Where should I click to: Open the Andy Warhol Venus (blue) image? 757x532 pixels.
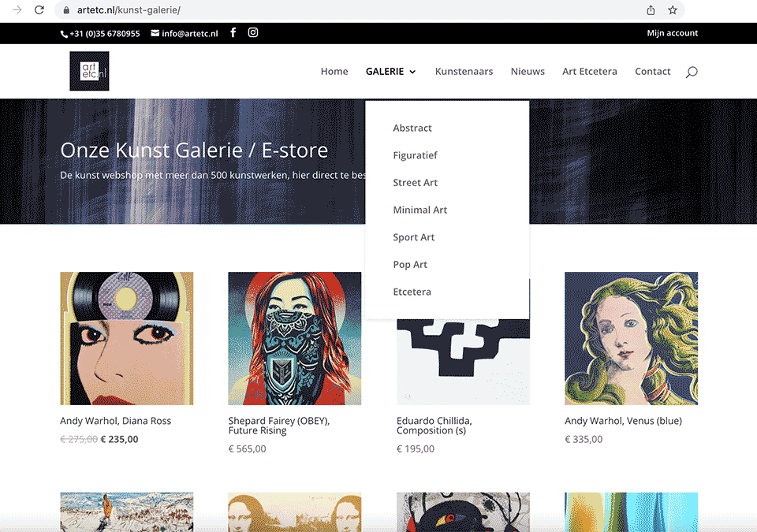click(x=631, y=338)
